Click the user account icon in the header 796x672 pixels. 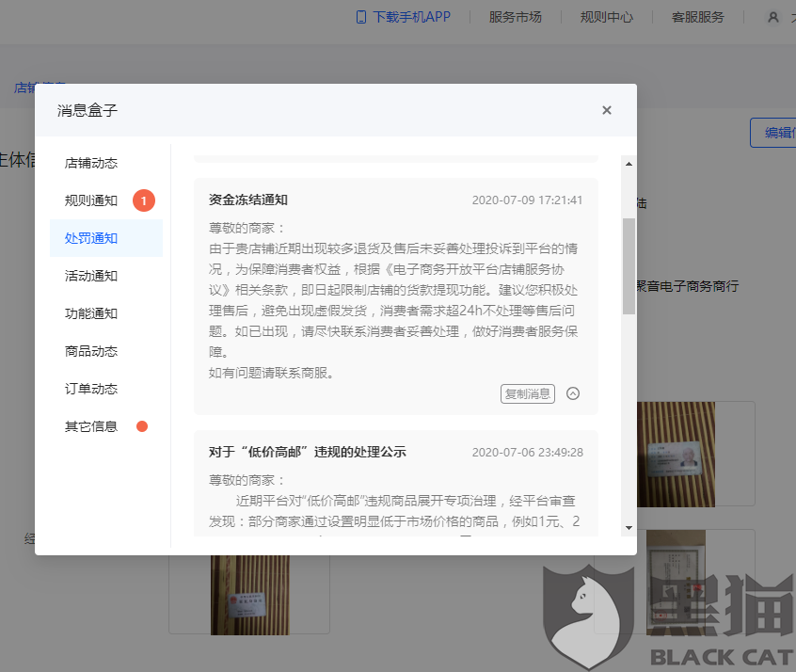pos(773,17)
